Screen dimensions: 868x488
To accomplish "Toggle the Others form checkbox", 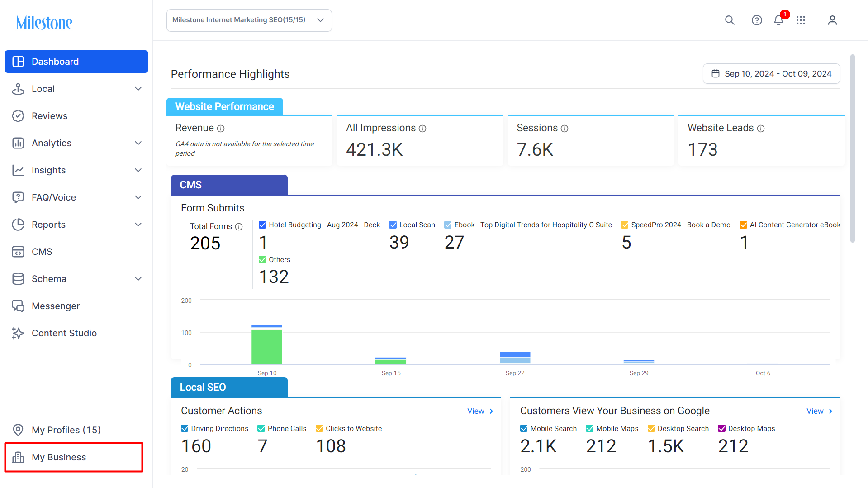I will (x=262, y=259).
